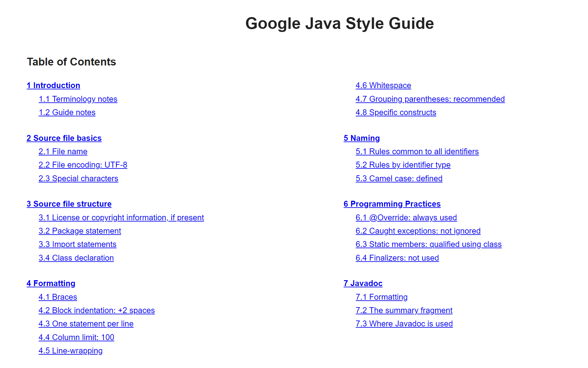Image resolution: width=588 pixels, height=368 pixels.
Task: Jump to the '7 Javadoc' section
Action: point(363,283)
